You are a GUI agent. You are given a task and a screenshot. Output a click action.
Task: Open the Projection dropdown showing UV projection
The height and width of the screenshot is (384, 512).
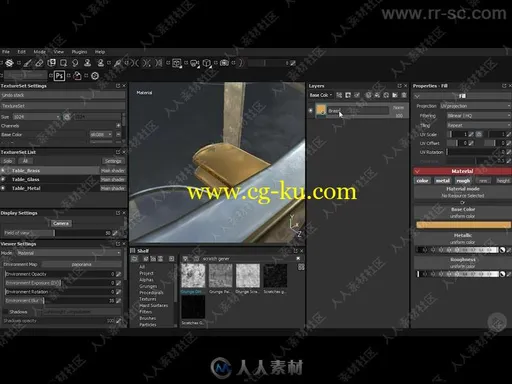(x=475, y=106)
